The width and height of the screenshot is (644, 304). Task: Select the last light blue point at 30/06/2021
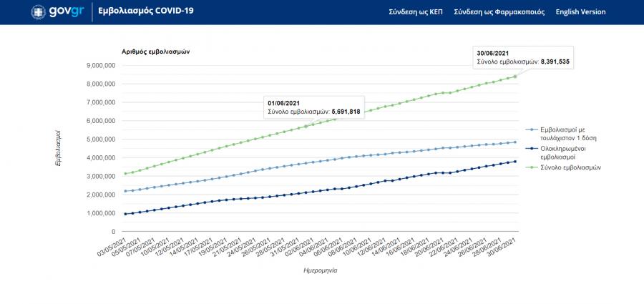click(x=515, y=142)
